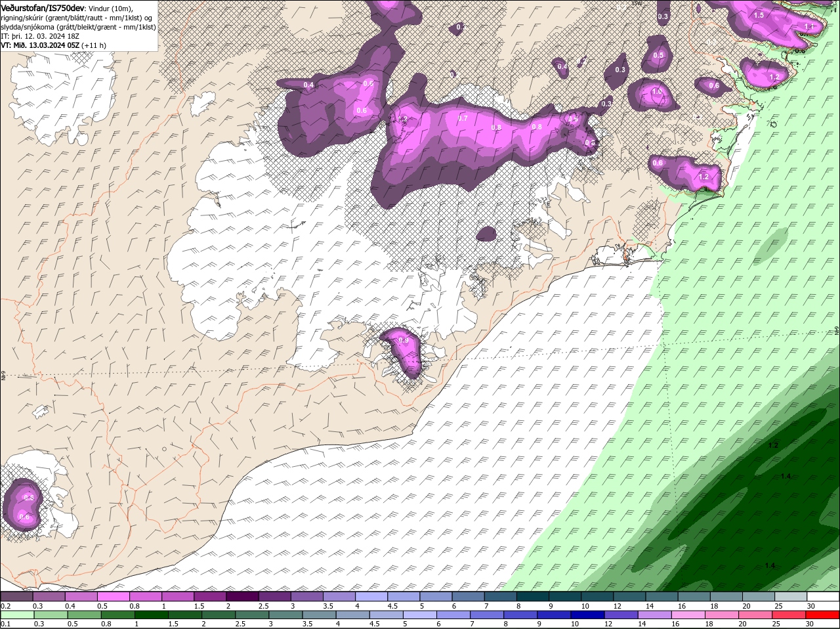Click the Veðurstofan/IS750dev title text

(43, 7)
